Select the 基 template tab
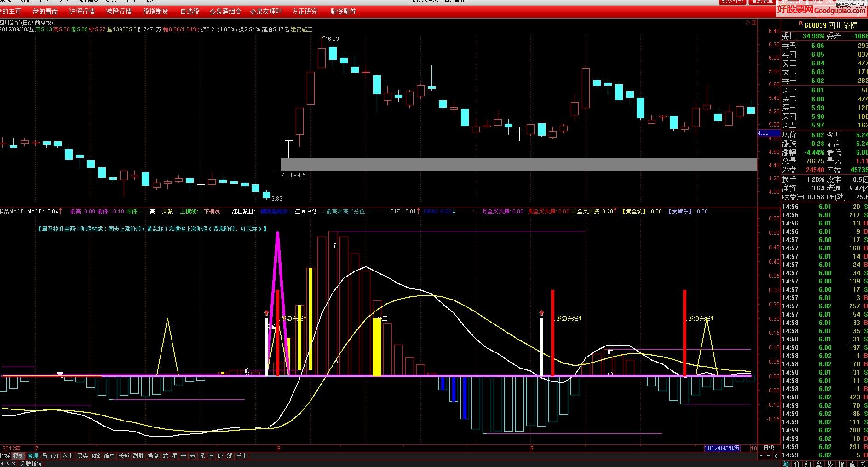This screenshot has width=868, height=467. 193,456
